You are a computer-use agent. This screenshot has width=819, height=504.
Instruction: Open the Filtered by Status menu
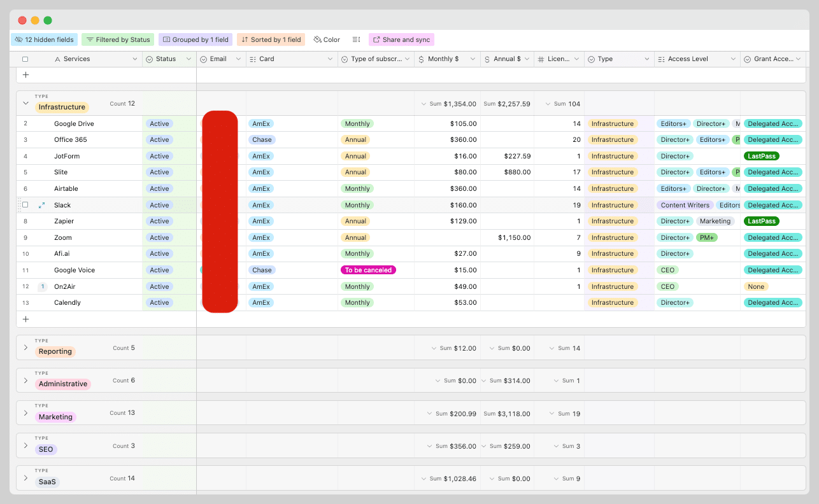(118, 39)
